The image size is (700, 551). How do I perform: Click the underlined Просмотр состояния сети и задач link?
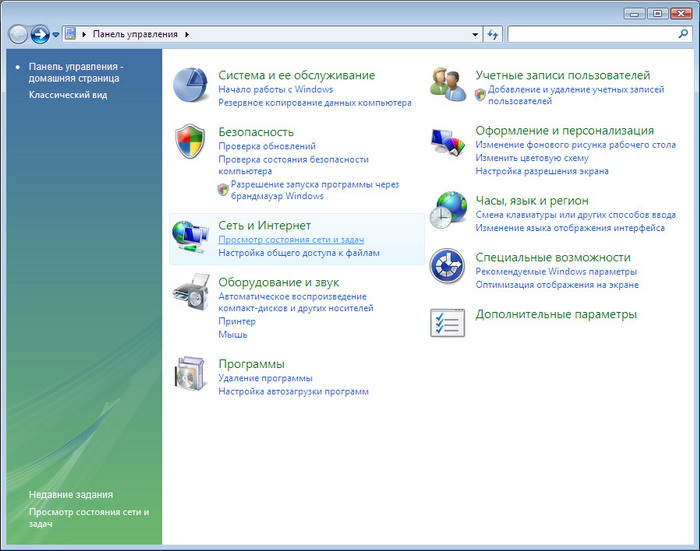click(291, 240)
